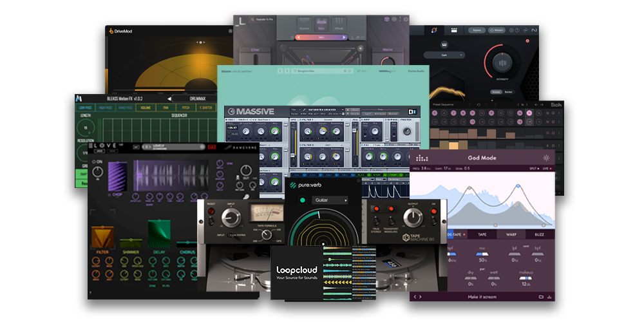This screenshot has width=644, height=322.
Task: Open the Main page in top plugin
Action: pyautogui.click(x=321, y=23)
